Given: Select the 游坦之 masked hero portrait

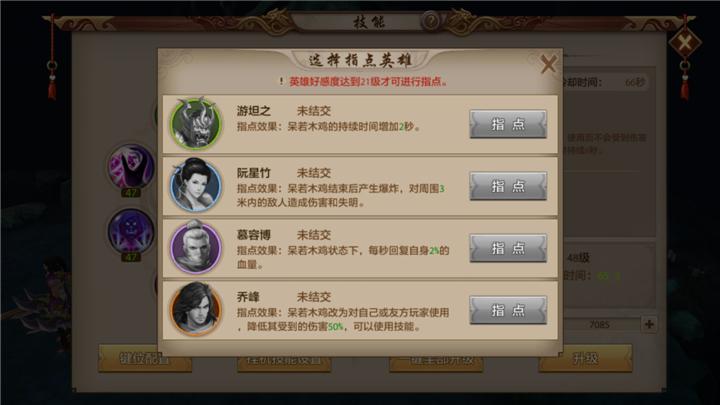Looking at the screenshot, I should click(196, 124).
